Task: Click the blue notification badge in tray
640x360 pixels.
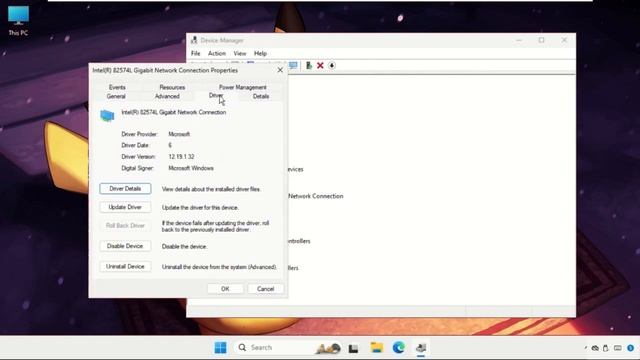Action: [631, 348]
